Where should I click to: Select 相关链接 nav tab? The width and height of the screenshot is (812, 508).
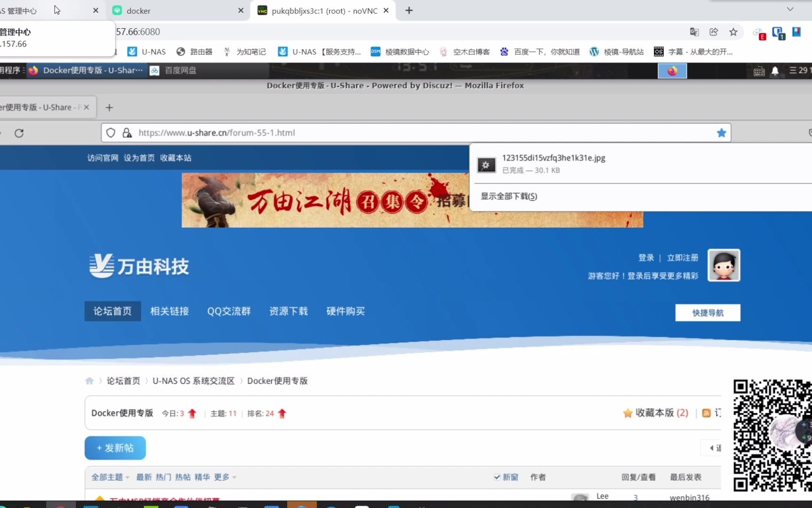tap(170, 311)
